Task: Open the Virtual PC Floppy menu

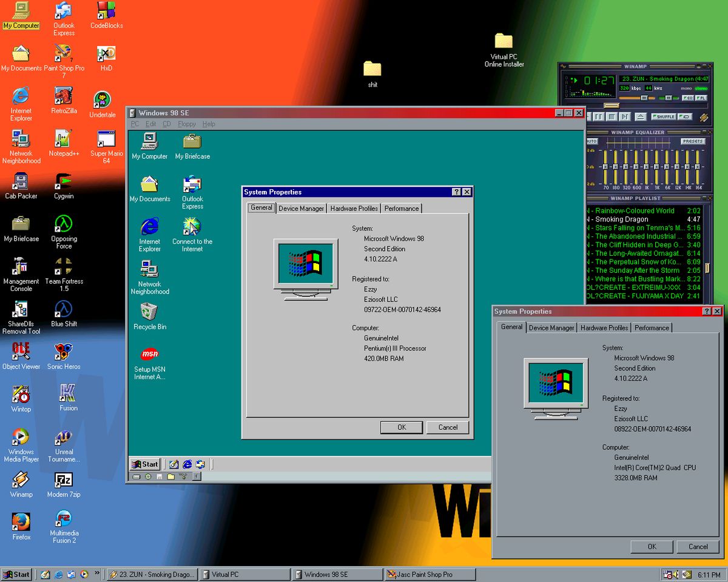Action: 186,124
